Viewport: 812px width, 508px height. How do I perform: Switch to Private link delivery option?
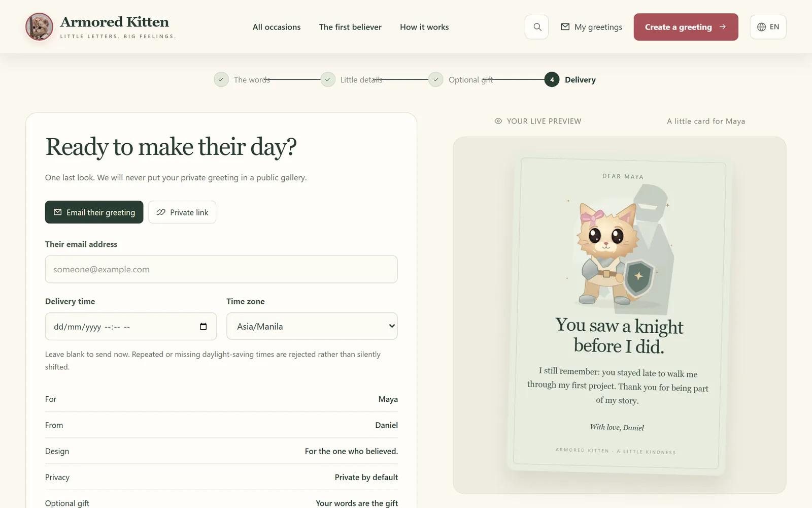pos(182,212)
